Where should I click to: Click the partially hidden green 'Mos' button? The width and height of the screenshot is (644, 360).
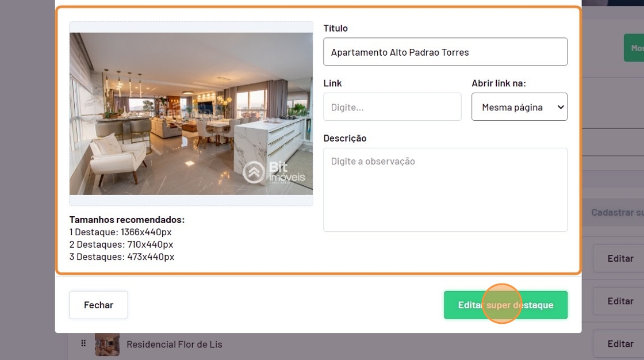click(x=634, y=48)
